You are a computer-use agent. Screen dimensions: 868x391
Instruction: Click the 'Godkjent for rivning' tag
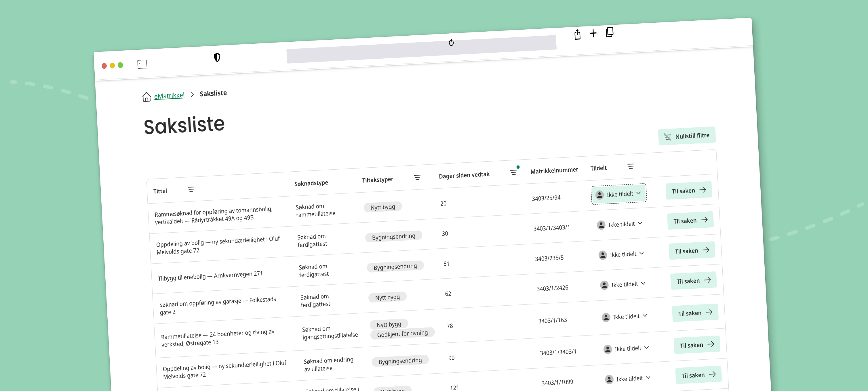[x=402, y=333]
